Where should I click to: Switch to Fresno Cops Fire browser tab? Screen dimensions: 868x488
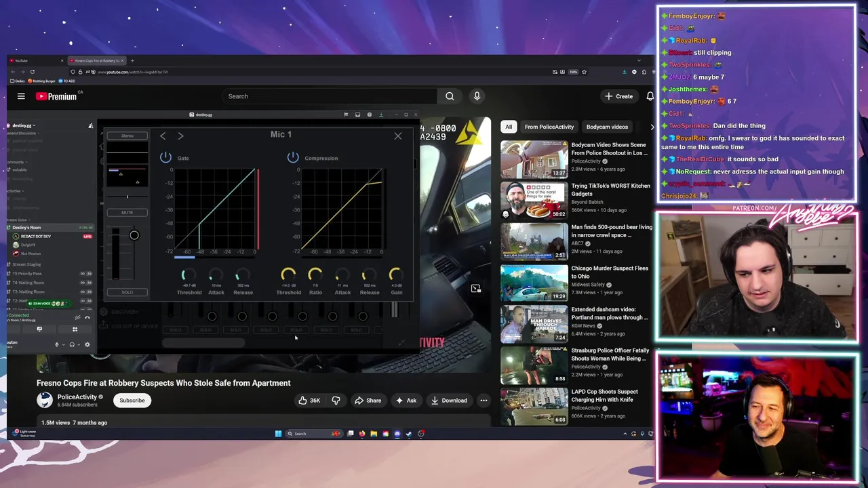click(x=96, y=60)
